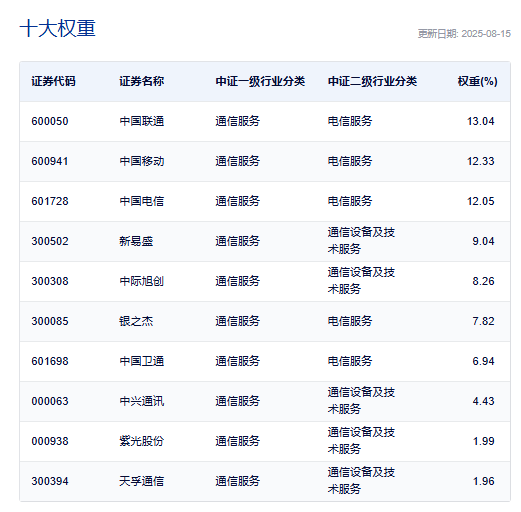Image resolution: width=521 pixels, height=512 pixels.
Task: Click the 权重(%) column header
Action: coord(477,81)
